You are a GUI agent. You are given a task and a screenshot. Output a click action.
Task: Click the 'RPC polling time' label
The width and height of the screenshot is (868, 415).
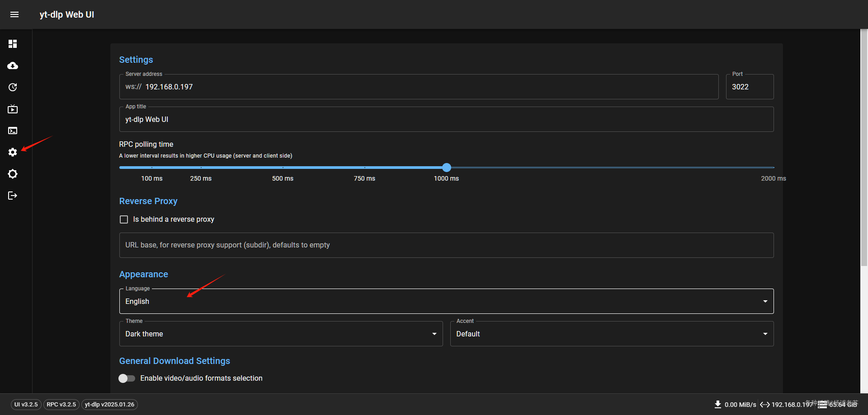pos(146,145)
